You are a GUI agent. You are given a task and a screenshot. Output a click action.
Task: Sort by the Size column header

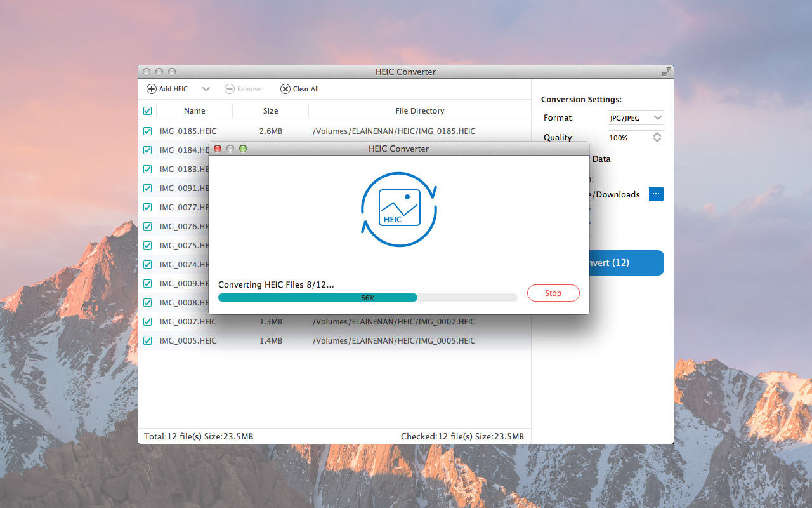point(271,110)
